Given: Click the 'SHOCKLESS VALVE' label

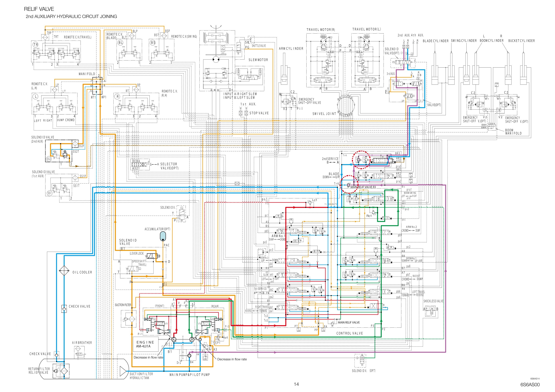Looking at the screenshot, I should [433, 301].
